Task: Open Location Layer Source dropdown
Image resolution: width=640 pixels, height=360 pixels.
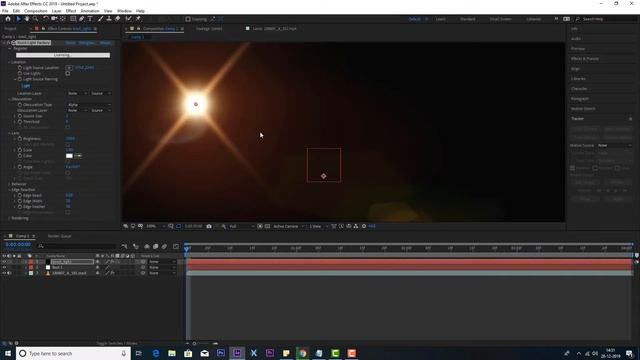Action: [x=101, y=93]
